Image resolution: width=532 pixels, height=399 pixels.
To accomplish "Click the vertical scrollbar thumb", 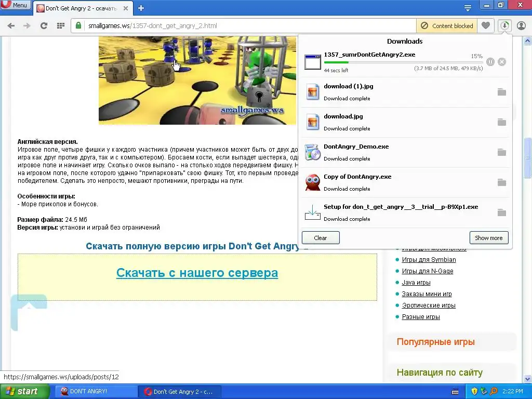I will [528, 157].
